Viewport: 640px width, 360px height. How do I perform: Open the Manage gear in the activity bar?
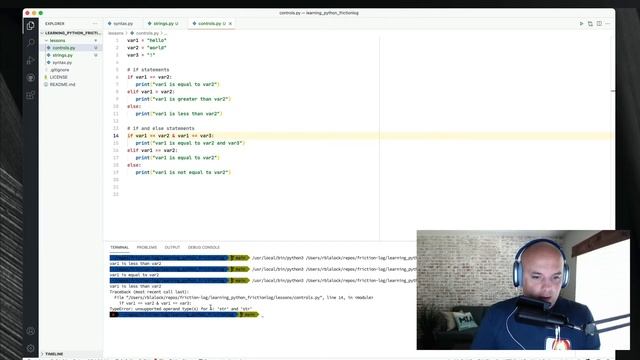(30, 348)
